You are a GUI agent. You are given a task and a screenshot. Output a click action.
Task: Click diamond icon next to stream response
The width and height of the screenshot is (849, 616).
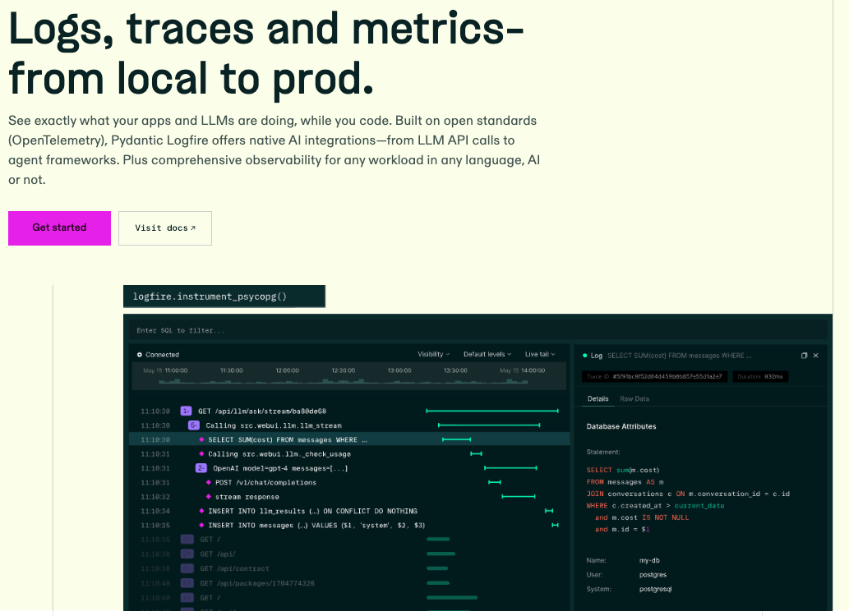(209, 497)
